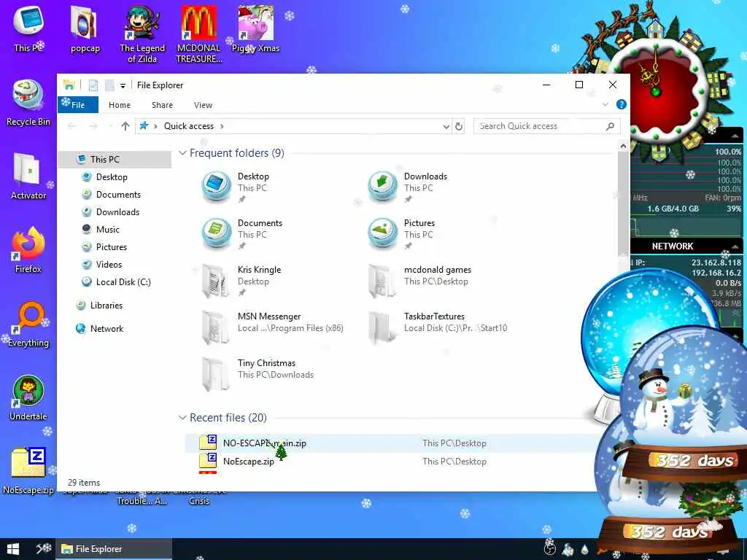Open the This PC desktop icon

coord(28,28)
